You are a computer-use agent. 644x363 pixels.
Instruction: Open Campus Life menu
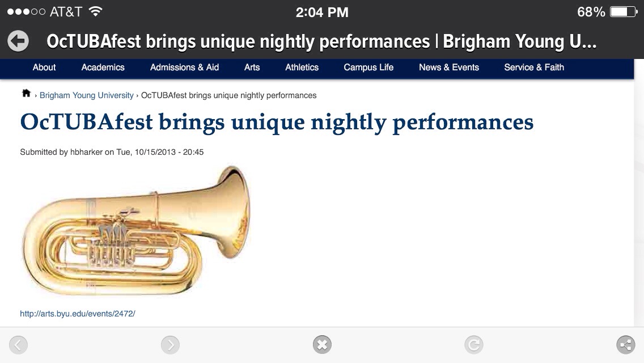[x=368, y=67]
